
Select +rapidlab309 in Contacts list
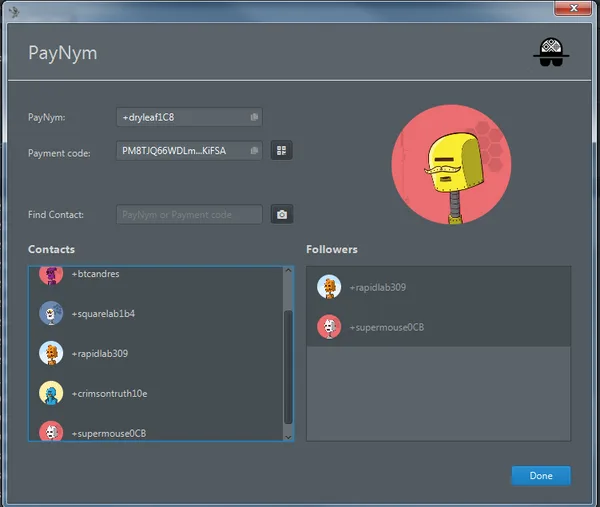tap(156, 353)
